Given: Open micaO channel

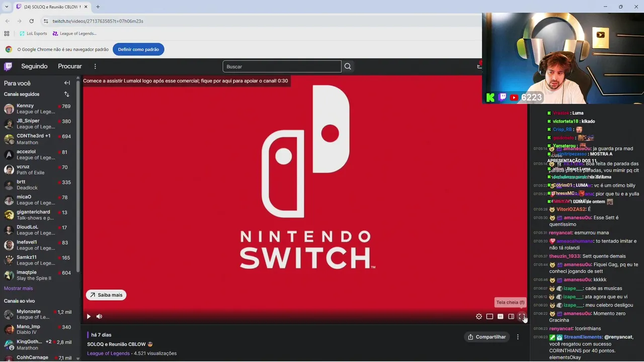Looking at the screenshot, I should pyautogui.click(x=39, y=200).
